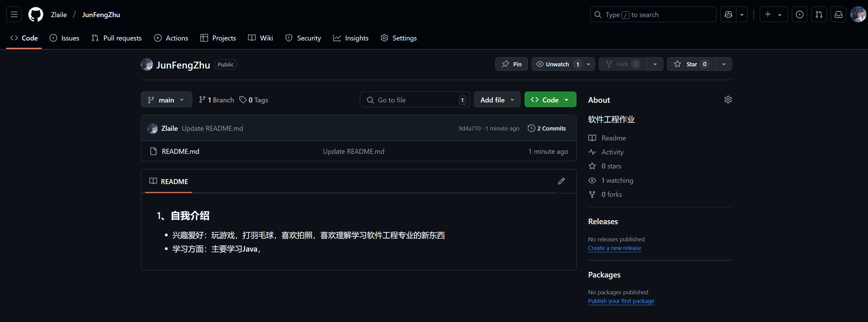868x322 pixels.
Task: Click the pull requests icon in header
Action: (819, 15)
